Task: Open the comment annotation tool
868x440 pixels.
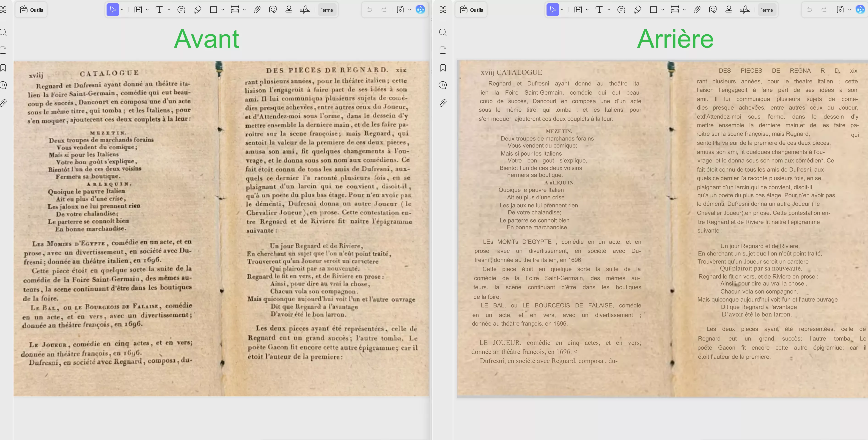Action: [181, 9]
